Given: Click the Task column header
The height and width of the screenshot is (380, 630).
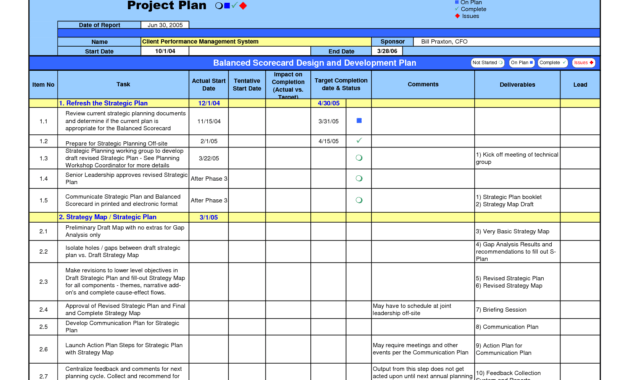Looking at the screenshot, I should pos(123,84).
